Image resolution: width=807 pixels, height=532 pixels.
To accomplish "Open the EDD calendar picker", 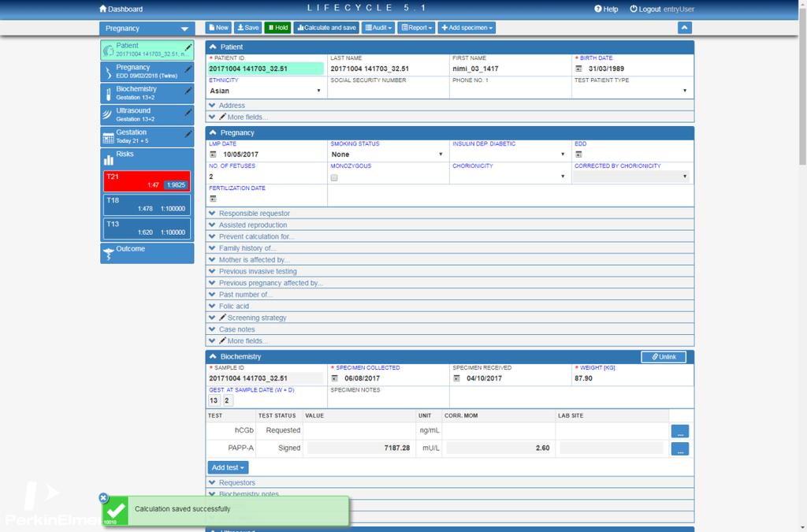I will pos(578,154).
